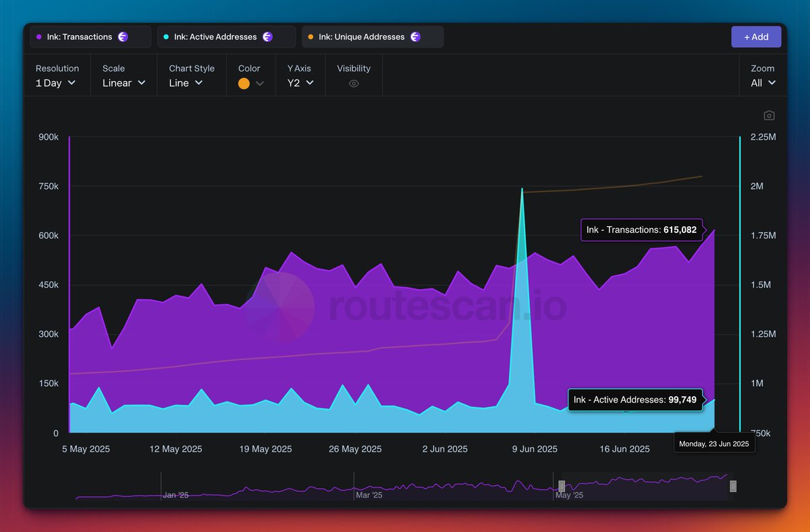The width and height of the screenshot is (810, 532).
Task: Click the + Add button
Action: point(756,36)
